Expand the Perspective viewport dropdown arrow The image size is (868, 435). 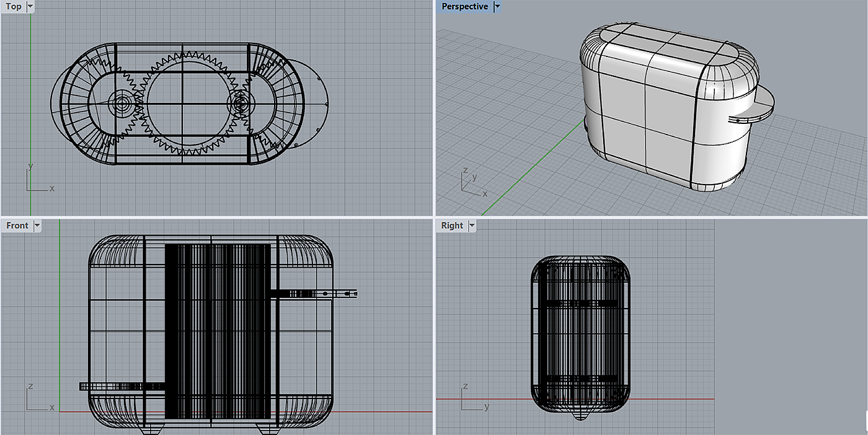[497, 7]
